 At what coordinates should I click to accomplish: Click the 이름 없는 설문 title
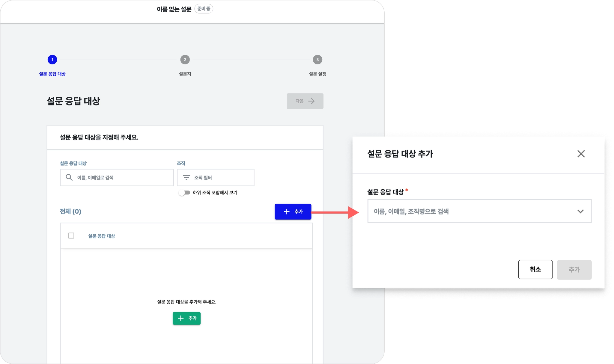(174, 9)
